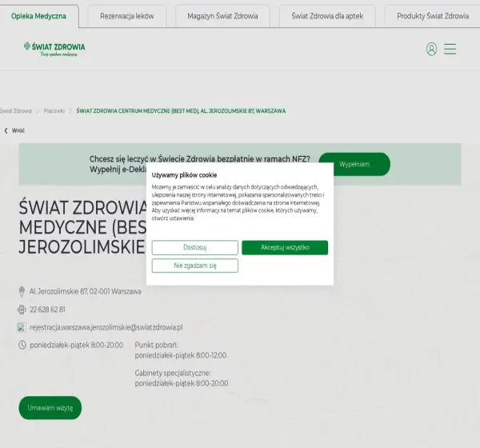Open the user account icon
The width and height of the screenshot is (480, 448).
[431, 49]
